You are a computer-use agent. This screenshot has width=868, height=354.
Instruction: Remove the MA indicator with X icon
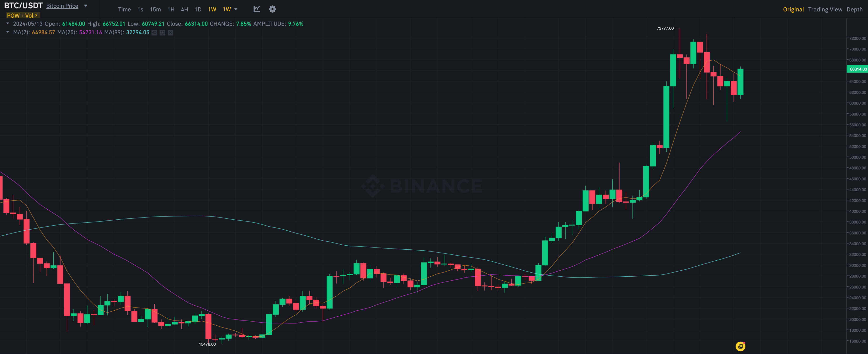[171, 32]
